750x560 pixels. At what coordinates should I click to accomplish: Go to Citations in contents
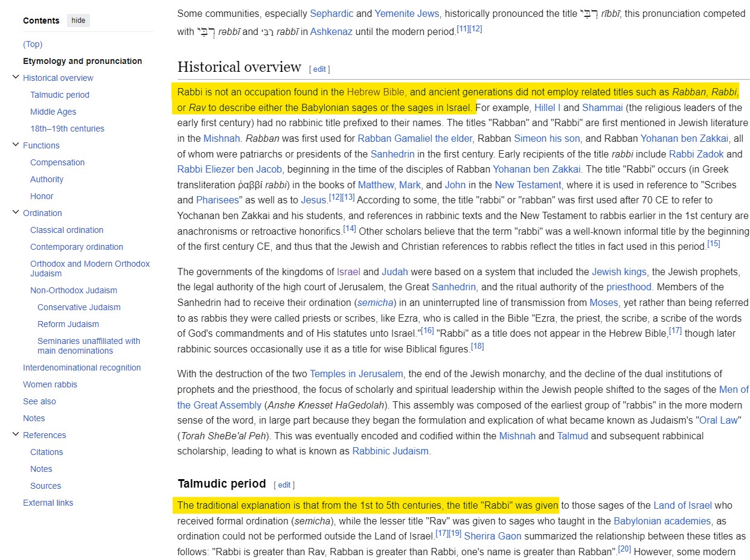pyautogui.click(x=46, y=452)
